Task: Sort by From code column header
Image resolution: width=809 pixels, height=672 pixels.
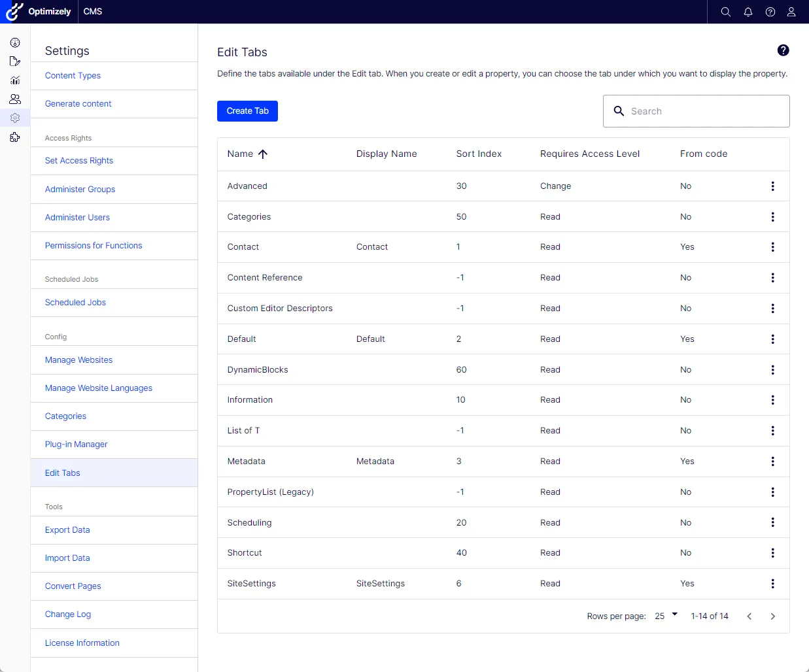Action: [704, 154]
